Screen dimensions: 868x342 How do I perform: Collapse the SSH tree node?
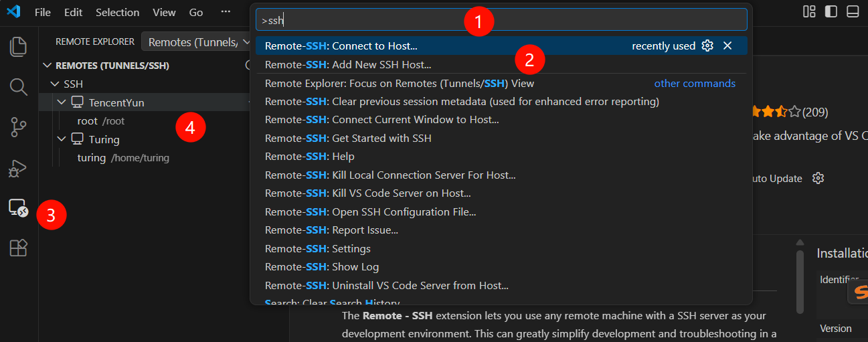[x=55, y=84]
